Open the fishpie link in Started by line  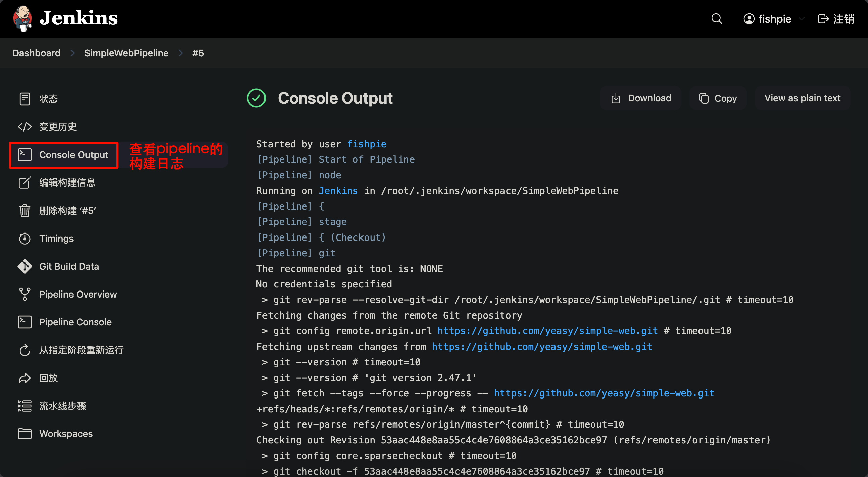(x=367, y=144)
